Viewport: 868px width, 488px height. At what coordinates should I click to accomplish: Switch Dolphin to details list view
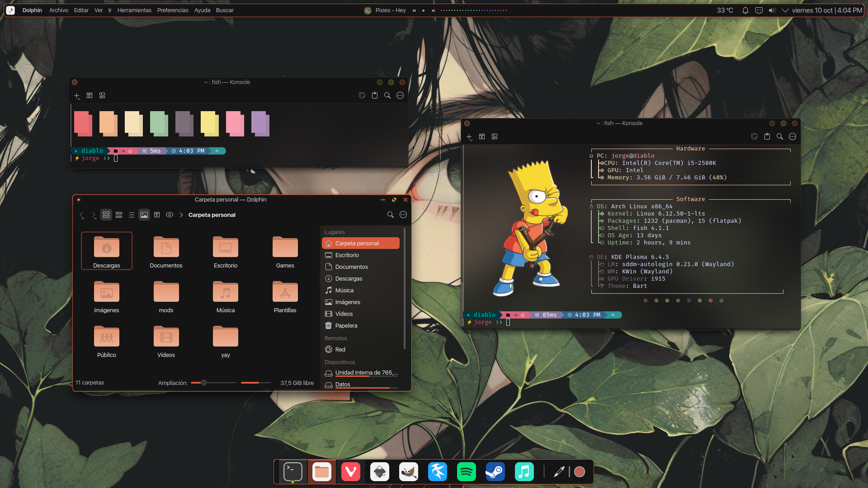coord(132,215)
